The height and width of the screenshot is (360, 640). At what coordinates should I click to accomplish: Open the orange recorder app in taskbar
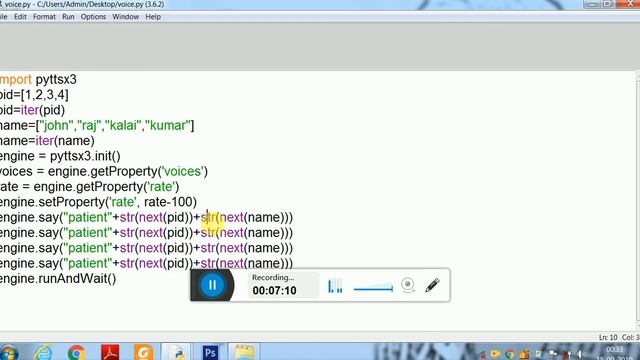click(x=143, y=353)
